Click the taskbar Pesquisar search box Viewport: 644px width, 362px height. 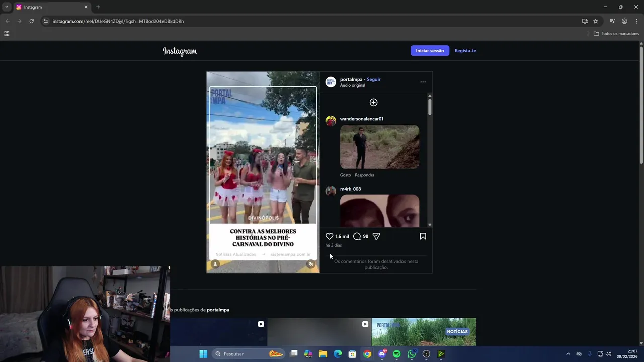coord(249,354)
